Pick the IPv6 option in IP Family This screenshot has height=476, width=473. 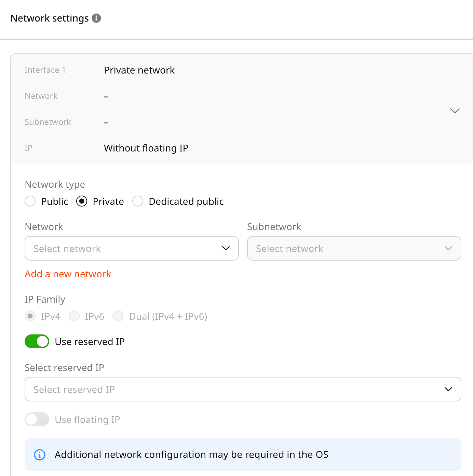[74, 316]
